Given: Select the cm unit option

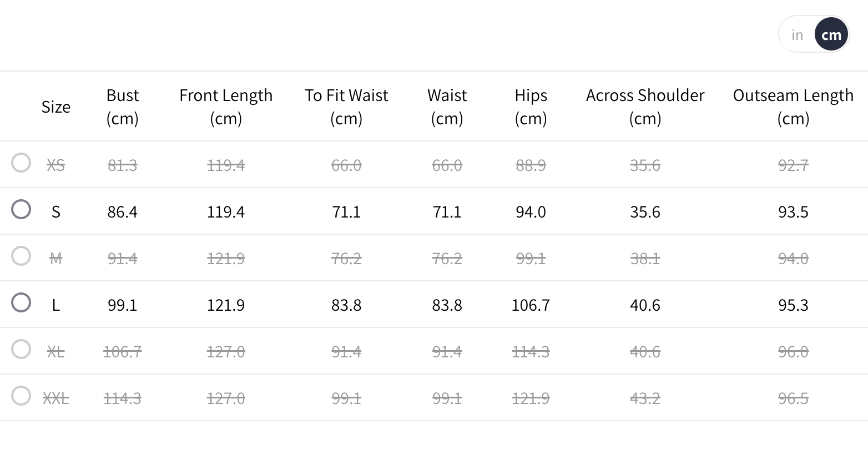Looking at the screenshot, I should 831,35.
